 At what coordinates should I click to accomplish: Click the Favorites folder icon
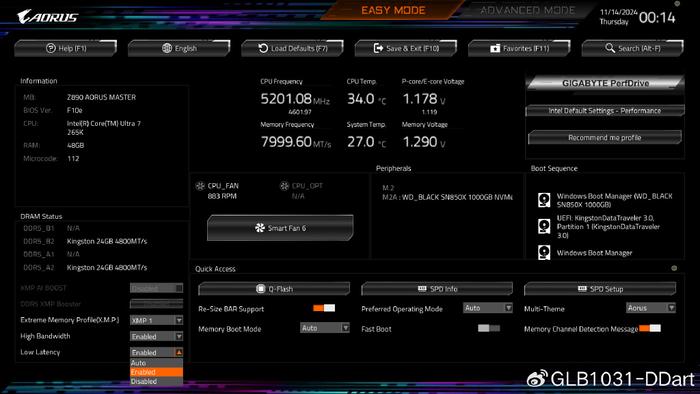pos(495,48)
